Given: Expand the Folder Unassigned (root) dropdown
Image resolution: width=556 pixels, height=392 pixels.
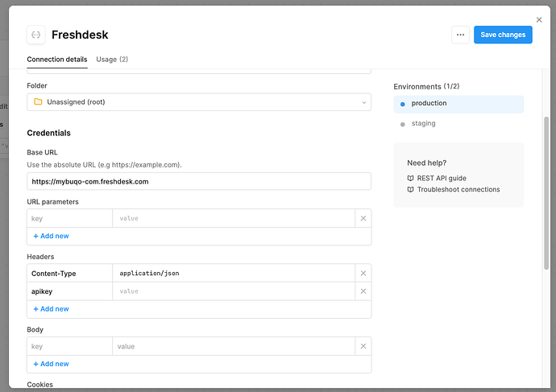Looking at the screenshot, I should coord(199,102).
